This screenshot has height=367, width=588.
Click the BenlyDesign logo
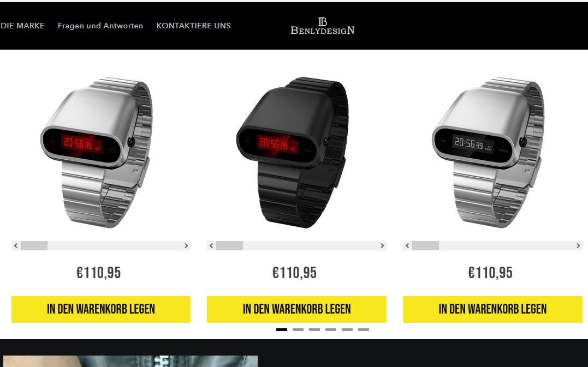[323, 26]
